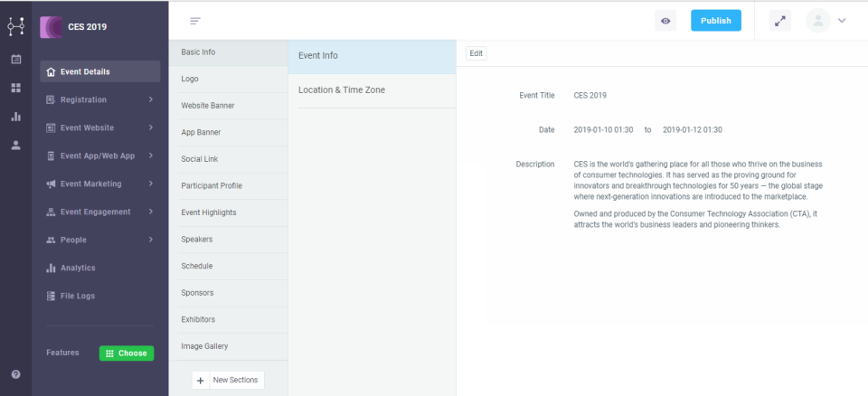Image resolution: width=868 pixels, height=396 pixels.
Task: Select the Event Highlights section
Action: click(228, 212)
